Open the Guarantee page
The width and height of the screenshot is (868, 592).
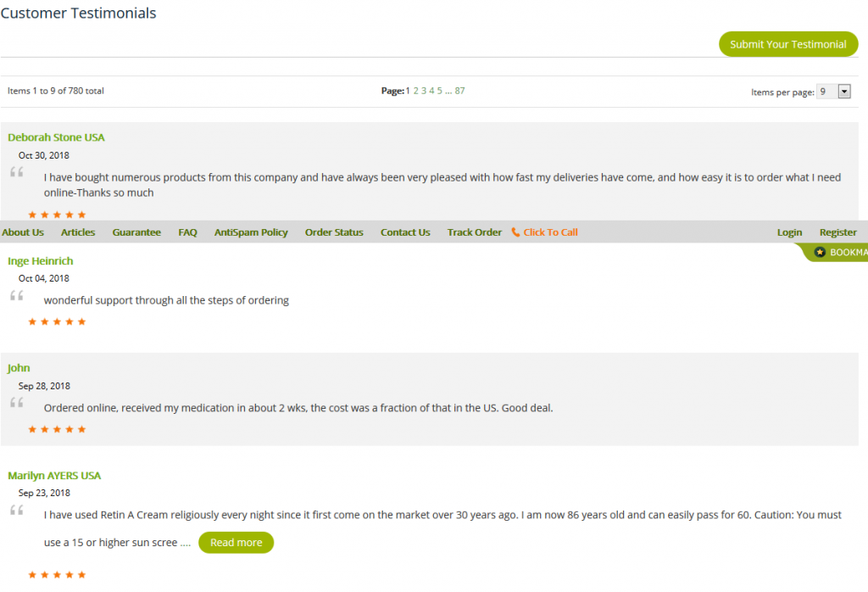point(136,232)
